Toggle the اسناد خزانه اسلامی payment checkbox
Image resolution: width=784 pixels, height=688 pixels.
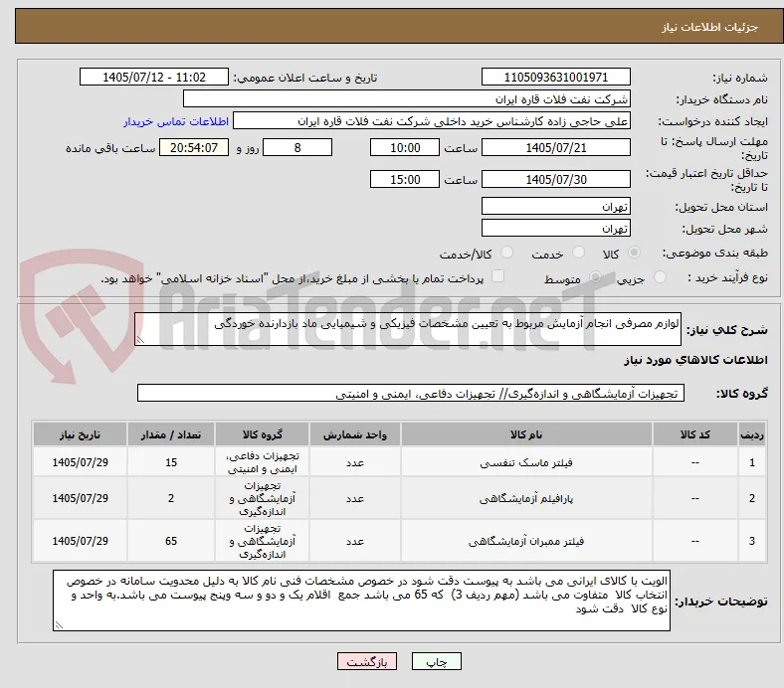[498, 276]
